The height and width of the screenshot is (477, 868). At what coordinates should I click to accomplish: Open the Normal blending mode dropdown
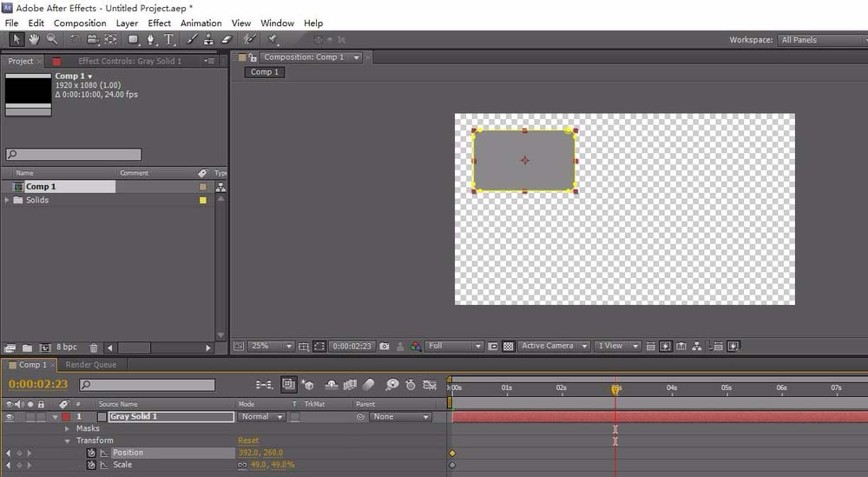point(261,417)
